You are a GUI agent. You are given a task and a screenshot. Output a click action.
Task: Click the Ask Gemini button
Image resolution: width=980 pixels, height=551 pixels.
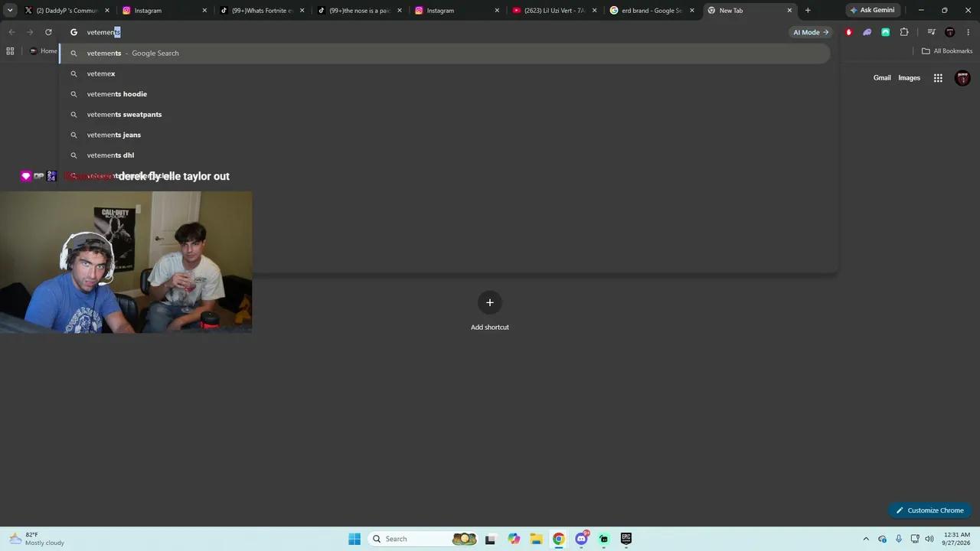pyautogui.click(x=871, y=10)
